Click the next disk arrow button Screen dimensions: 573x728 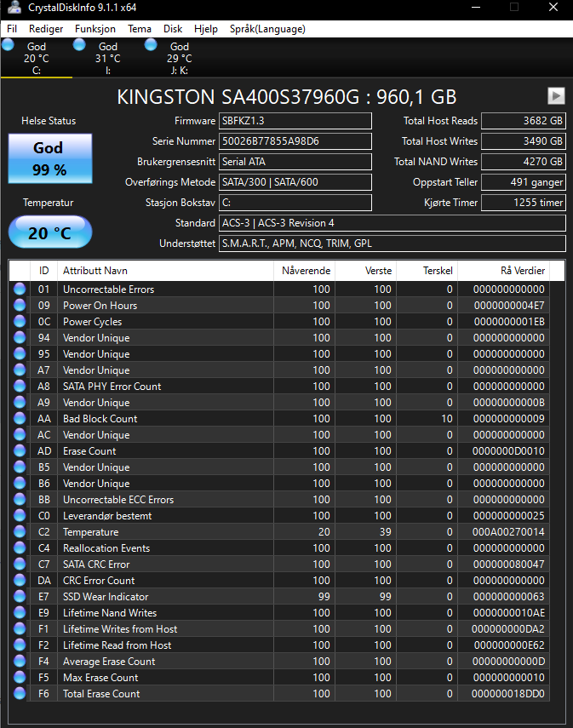(556, 96)
